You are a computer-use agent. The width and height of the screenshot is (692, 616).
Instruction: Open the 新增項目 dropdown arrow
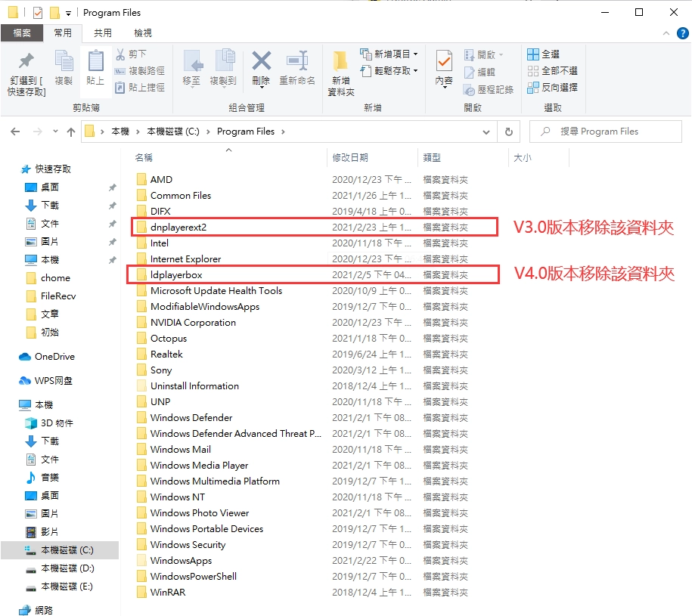[x=417, y=54]
